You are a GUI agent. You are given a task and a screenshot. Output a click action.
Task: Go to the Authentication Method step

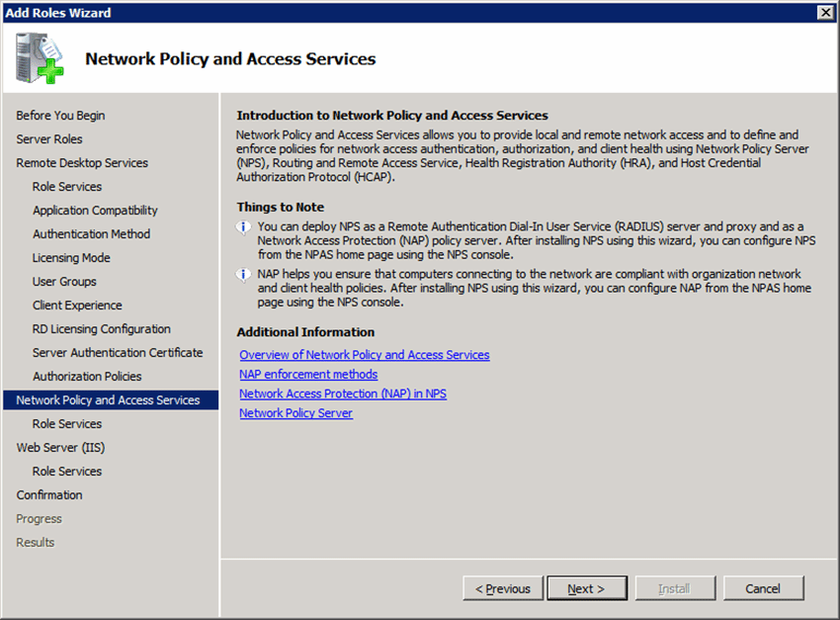pos(91,233)
